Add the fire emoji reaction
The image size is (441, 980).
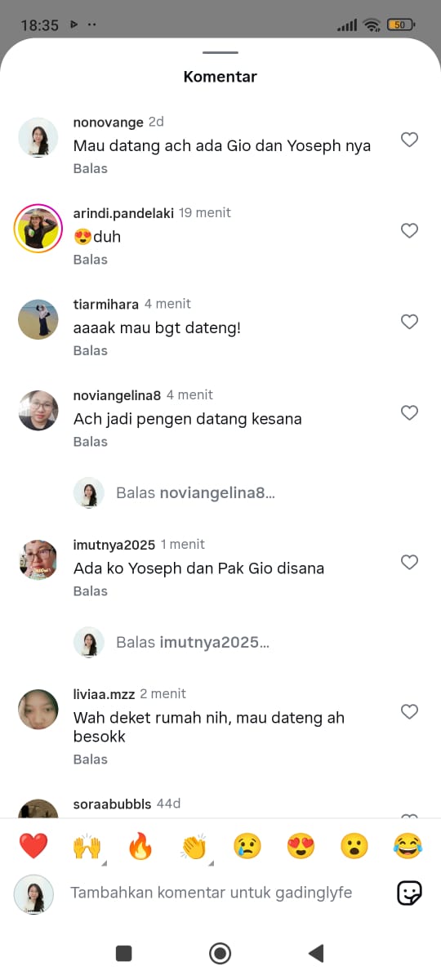click(140, 846)
